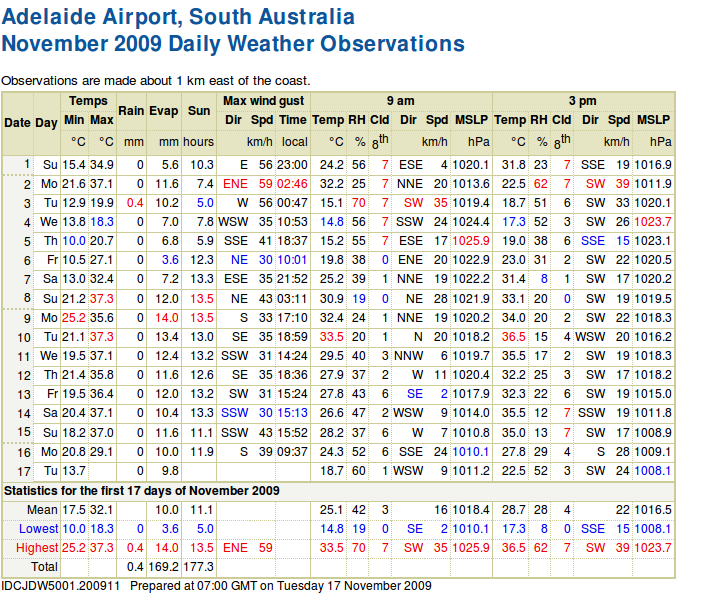Click blue 3 pm MSLP 1008.1 on day 17
The image size is (713, 606).
click(x=653, y=471)
